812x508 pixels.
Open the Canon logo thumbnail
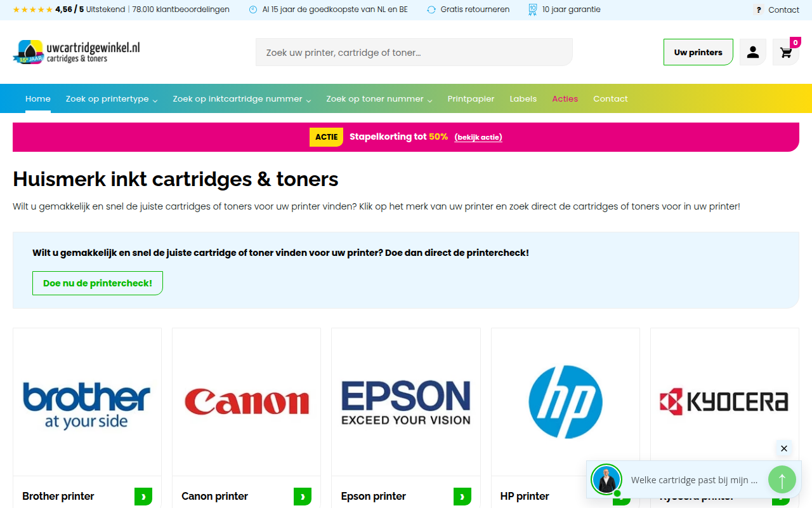(x=246, y=402)
